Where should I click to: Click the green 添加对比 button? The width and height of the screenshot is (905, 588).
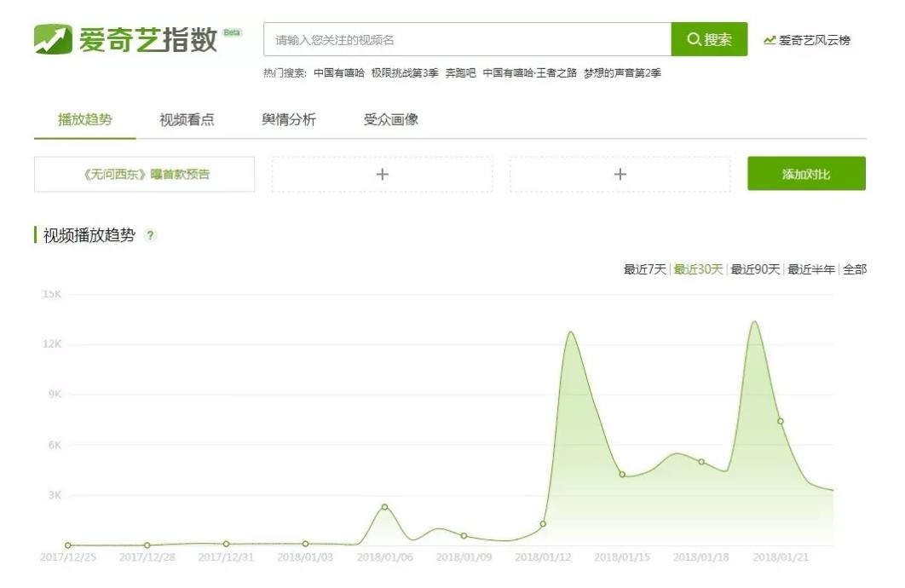(806, 173)
